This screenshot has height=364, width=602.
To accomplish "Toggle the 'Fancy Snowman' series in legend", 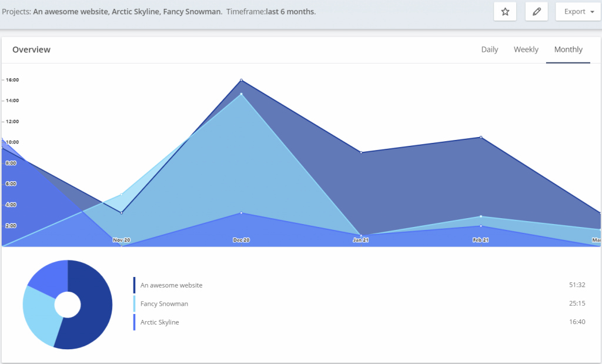I will pos(163,303).
